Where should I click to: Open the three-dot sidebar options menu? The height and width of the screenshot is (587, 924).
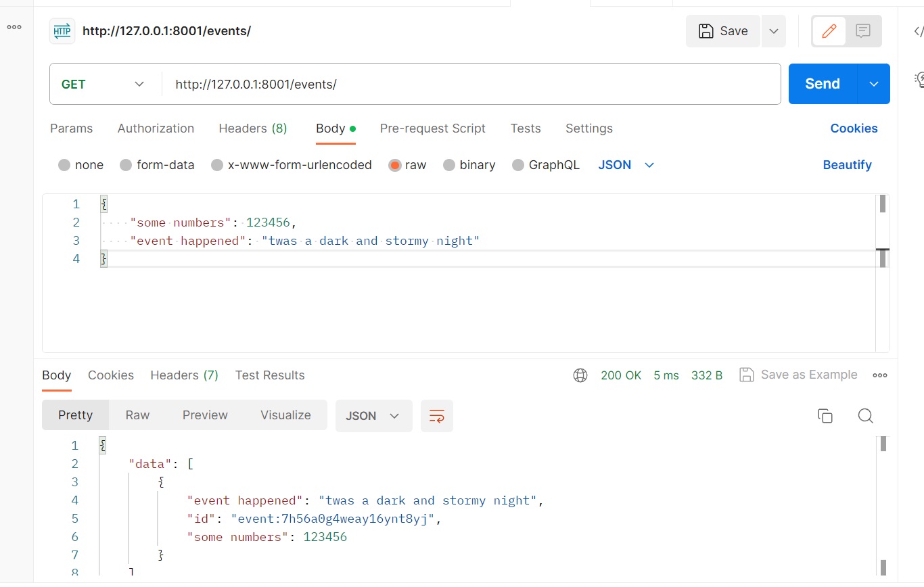(x=14, y=27)
